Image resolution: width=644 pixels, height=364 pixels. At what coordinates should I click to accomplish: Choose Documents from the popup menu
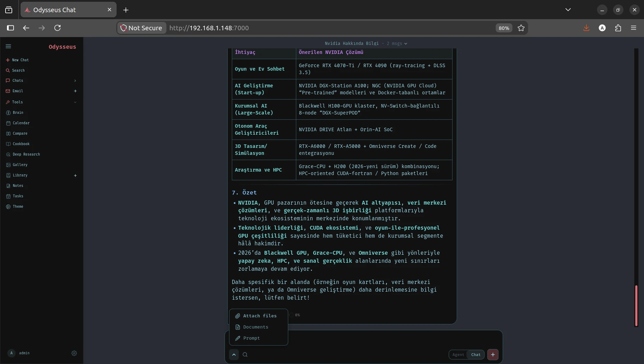(259, 327)
